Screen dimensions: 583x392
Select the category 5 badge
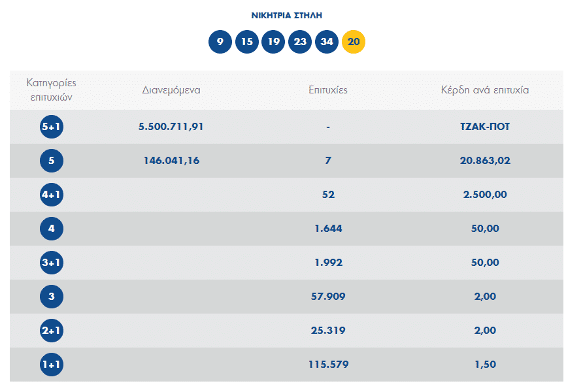(51, 161)
